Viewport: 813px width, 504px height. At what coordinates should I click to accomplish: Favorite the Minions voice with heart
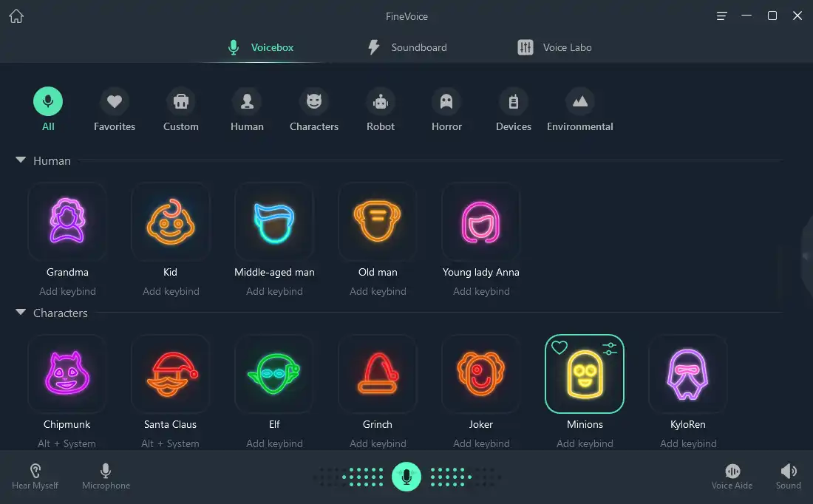(559, 347)
